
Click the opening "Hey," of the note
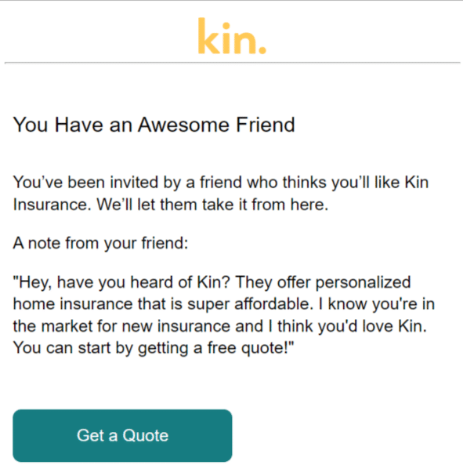(32, 282)
